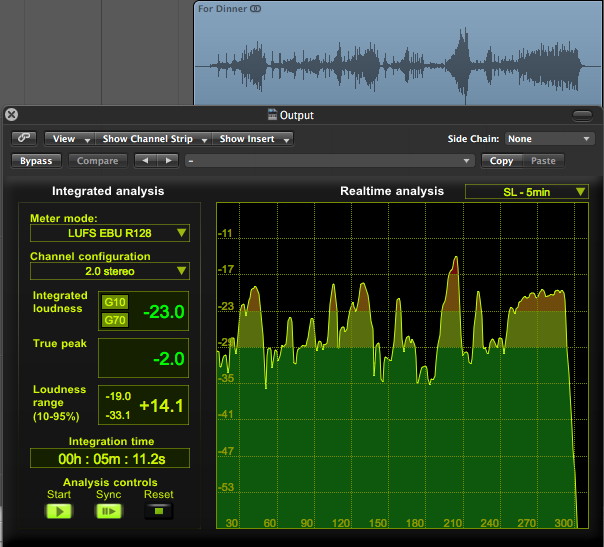Click the link chain icon button
Screen dimensions: 604x547
click(24, 138)
